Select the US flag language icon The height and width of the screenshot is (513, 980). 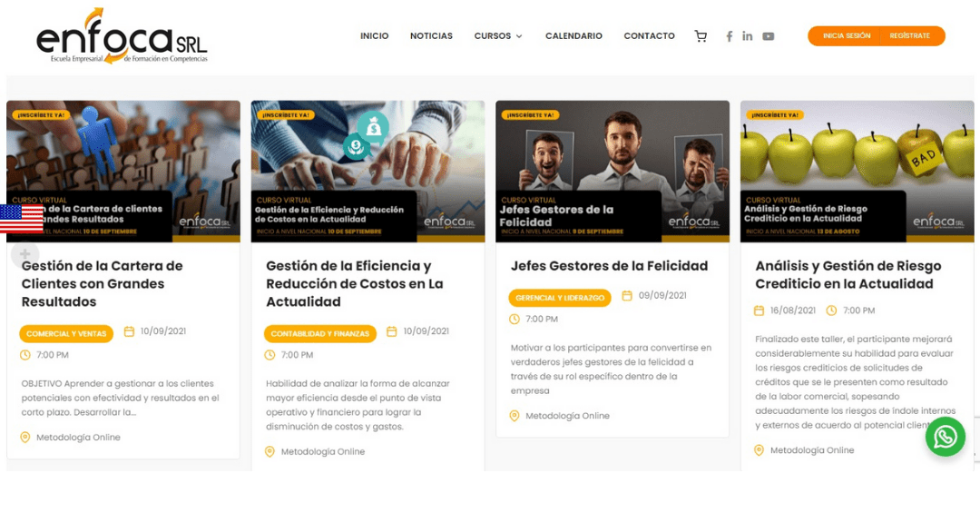[x=21, y=218]
